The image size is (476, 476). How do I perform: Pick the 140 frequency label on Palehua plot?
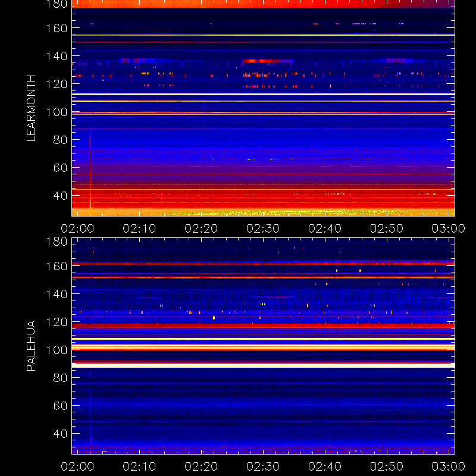click(x=57, y=294)
